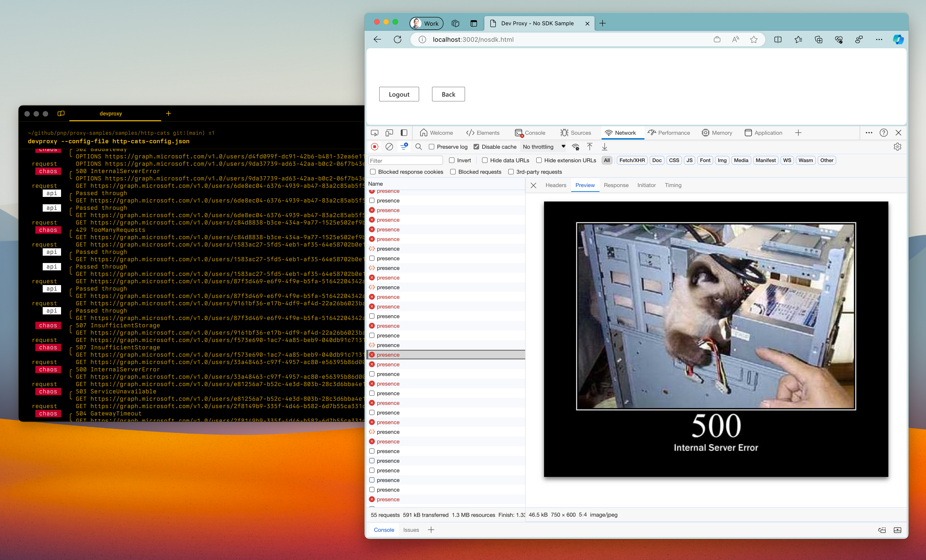Stop recording the network log
Screen dimensions: 926x560
click(374, 147)
